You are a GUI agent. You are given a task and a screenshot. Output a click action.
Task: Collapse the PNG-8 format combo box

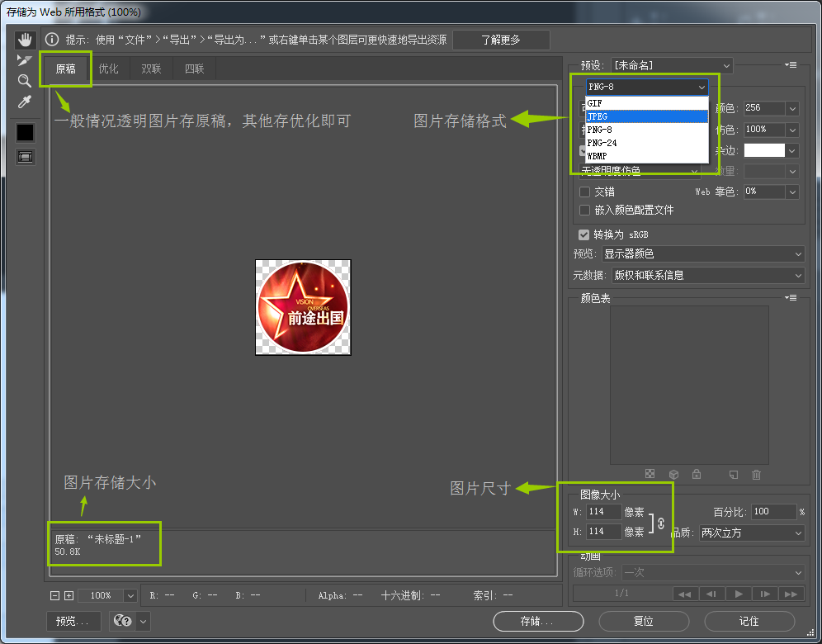click(x=647, y=87)
